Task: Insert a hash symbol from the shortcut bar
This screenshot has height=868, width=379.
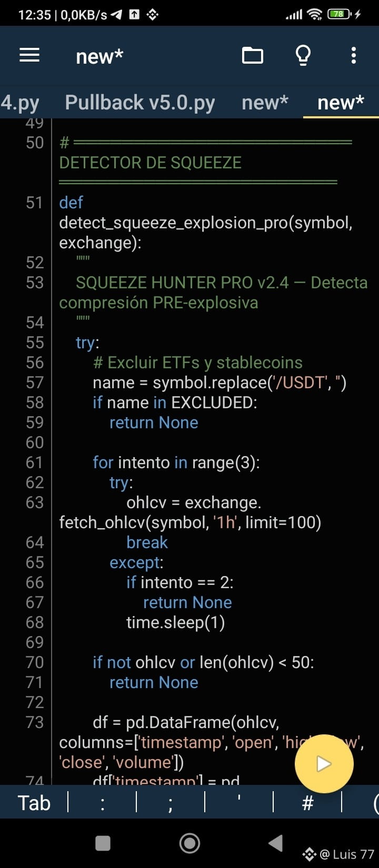Action: (308, 803)
